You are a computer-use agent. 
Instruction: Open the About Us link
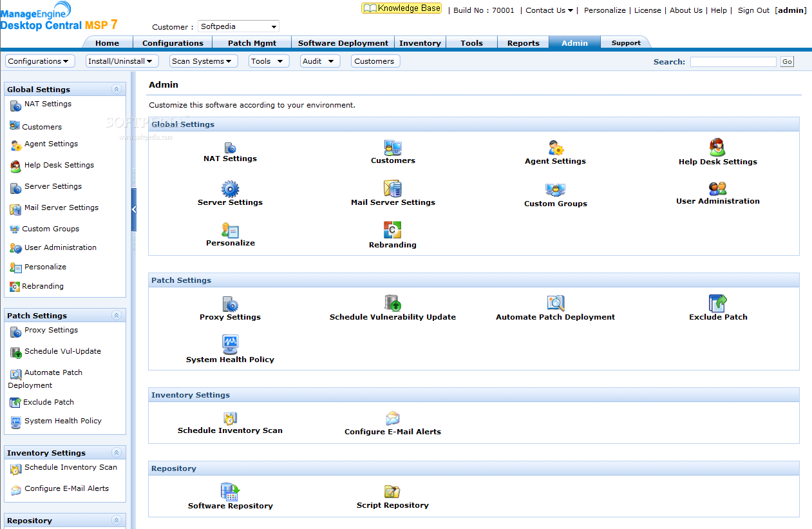(686, 10)
